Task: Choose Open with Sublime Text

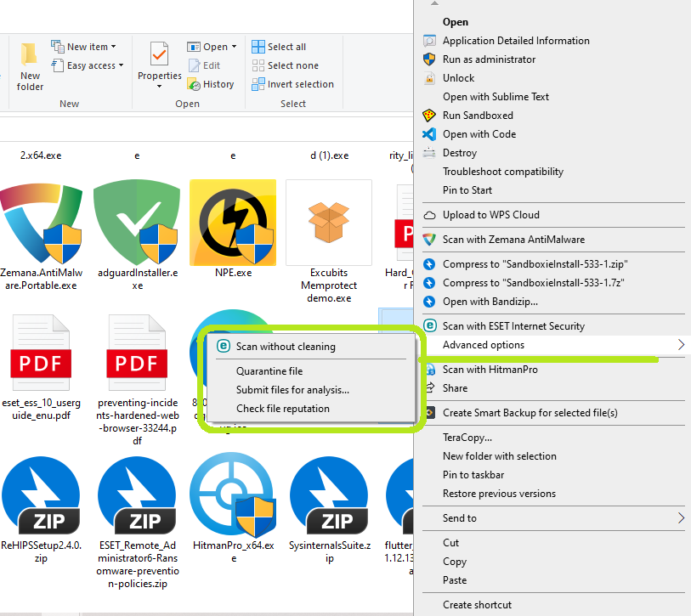Action: tap(552, 97)
